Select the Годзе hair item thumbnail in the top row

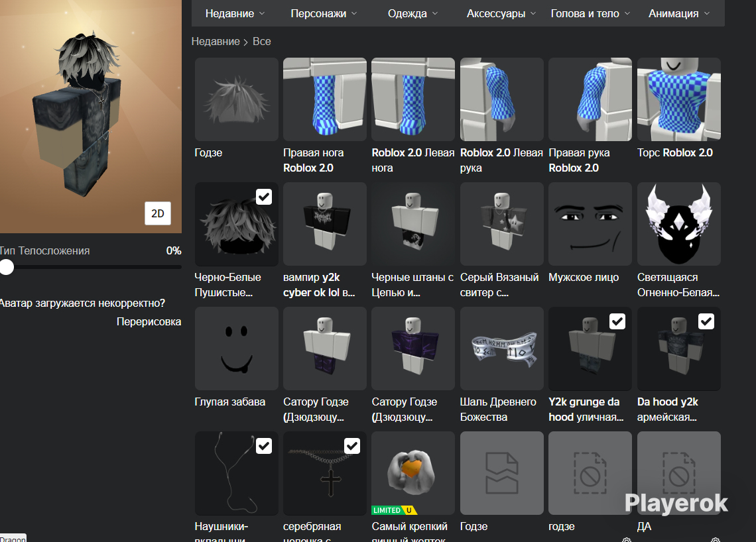(236, 99)
